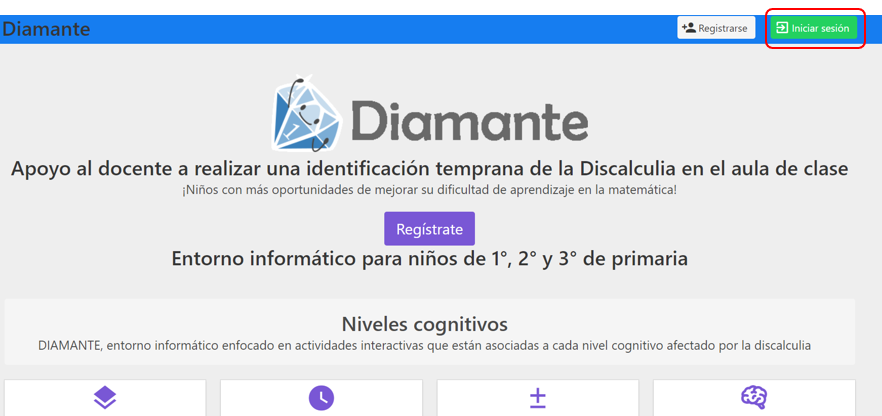Click the 'Apoyo al docente' headline
The height and width of the screenshot is (416, 882).
click(429, 168)
